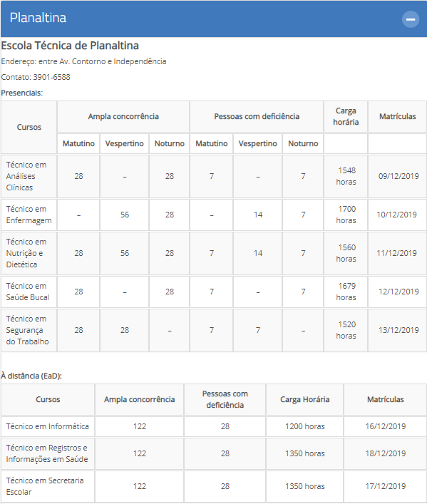Image resolution: width=427 pixels, height=504 pixels.
Task: Click the Carga Horária header in EaD table
Action: pos(305,399)
